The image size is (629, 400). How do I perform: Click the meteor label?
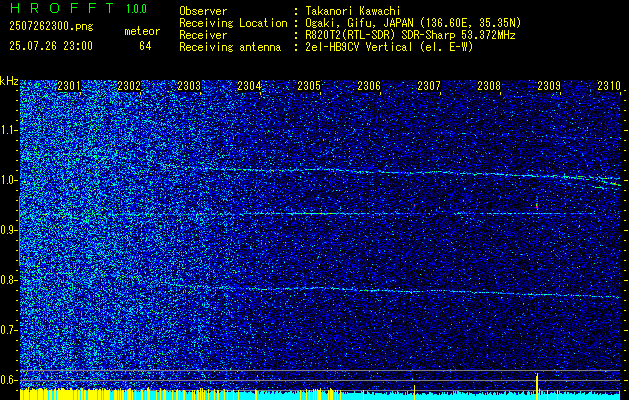pyautogui.click(x=142, y=31)
